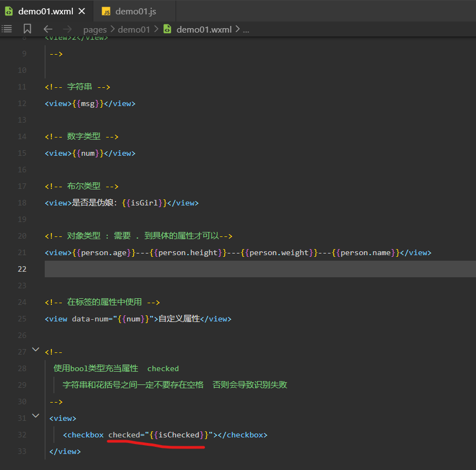This screenshot has height=470, width=476.
Task: Click the person.height expression
Action: point(188,252)
